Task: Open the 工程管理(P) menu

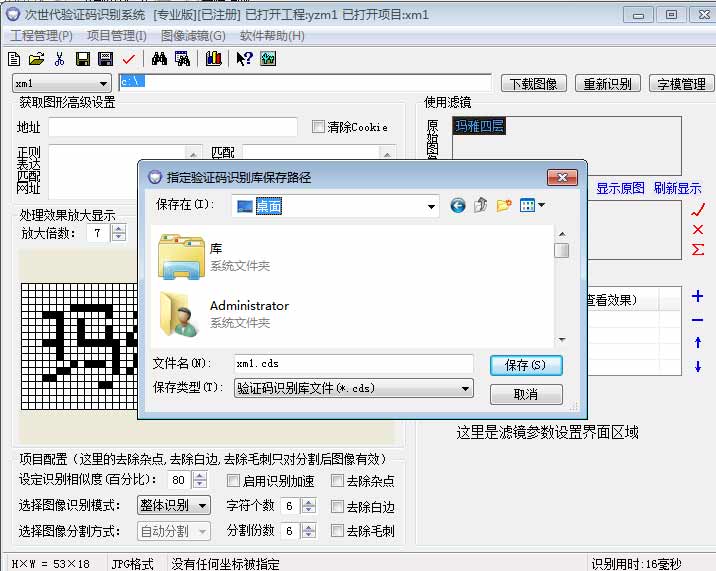Action: click(x=41, y=36)
